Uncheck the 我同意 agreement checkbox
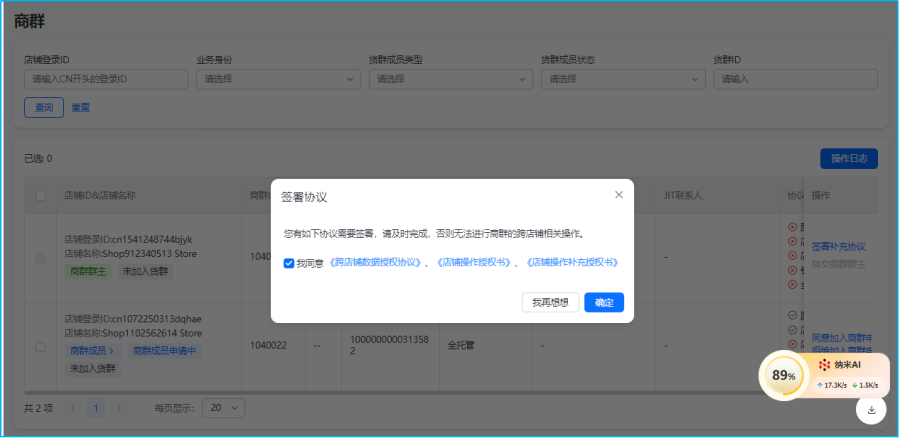The height and width of the screenshot is (438, 900). pyautogui.click(x=289, y=263)
